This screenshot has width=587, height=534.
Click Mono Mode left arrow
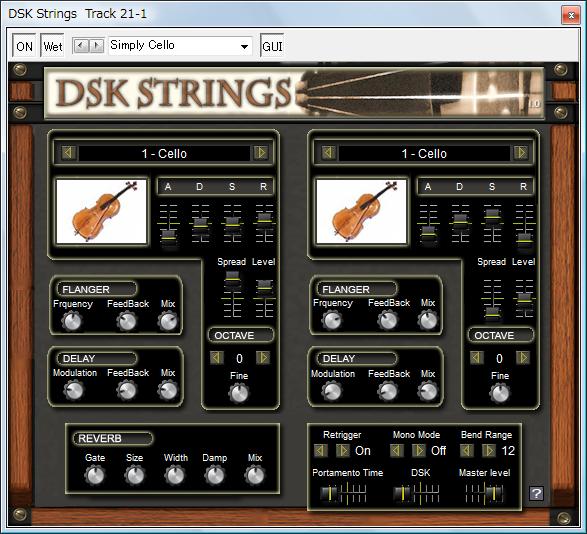(x=396, y=450)
